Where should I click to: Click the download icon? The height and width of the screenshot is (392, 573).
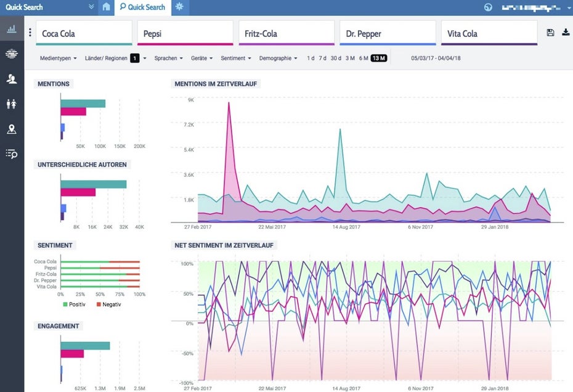coord(566,33)
